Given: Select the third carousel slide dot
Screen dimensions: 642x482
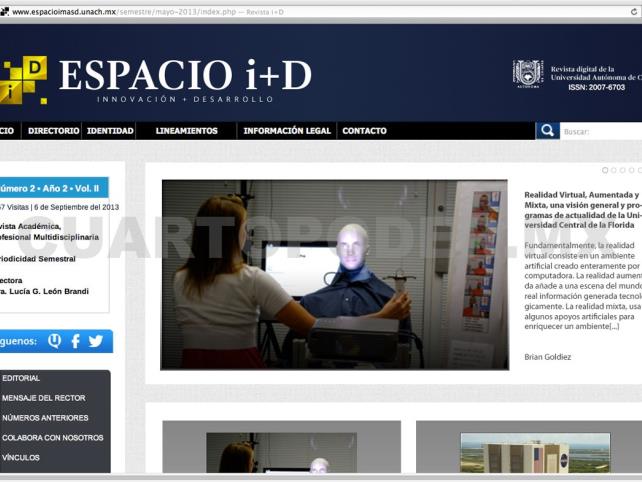Looking at the screenshot, I should tap(622, 170).
